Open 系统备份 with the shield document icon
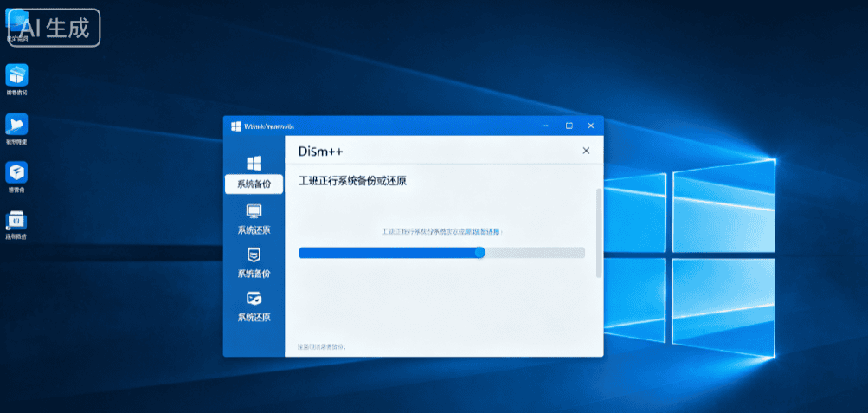868x413 pixels. tap(254, 263)
